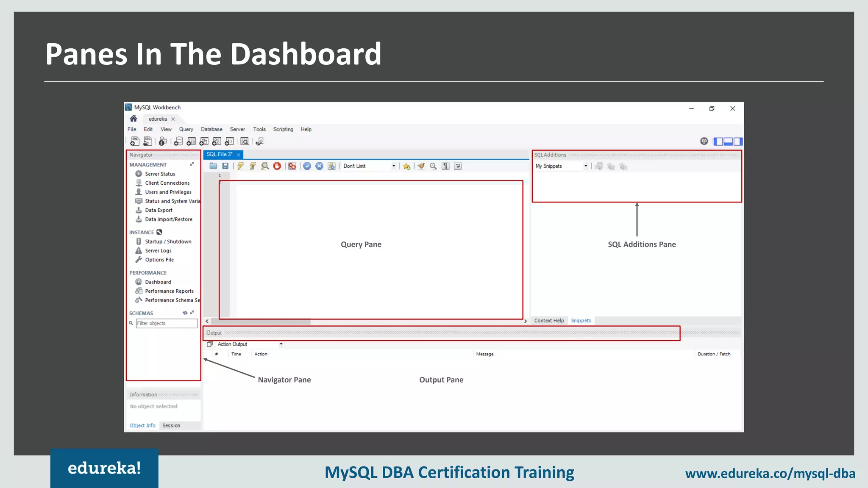868x488 pixels.
Task: Open the Server menu
Action: [x=237, y=129]
